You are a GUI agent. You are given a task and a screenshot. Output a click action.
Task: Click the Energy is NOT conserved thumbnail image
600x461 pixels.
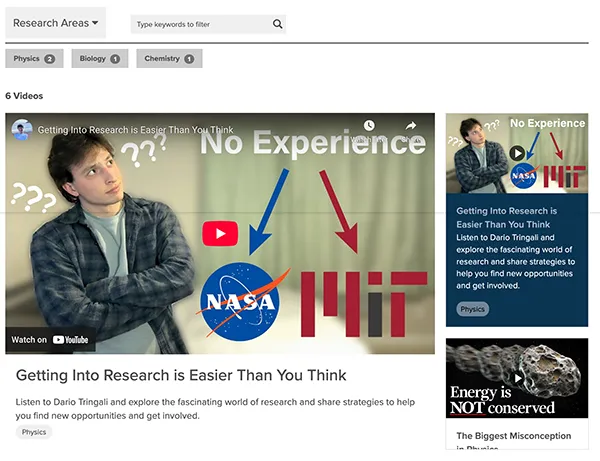coord(517,378)
